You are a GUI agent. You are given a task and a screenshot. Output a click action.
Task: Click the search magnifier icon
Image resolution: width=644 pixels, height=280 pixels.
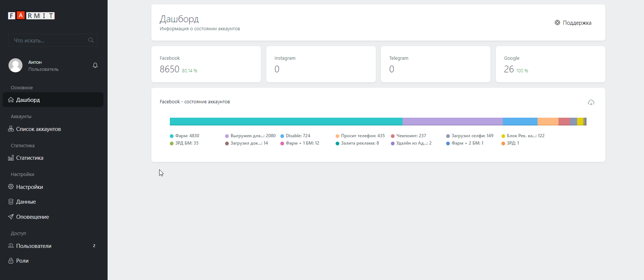91,40
